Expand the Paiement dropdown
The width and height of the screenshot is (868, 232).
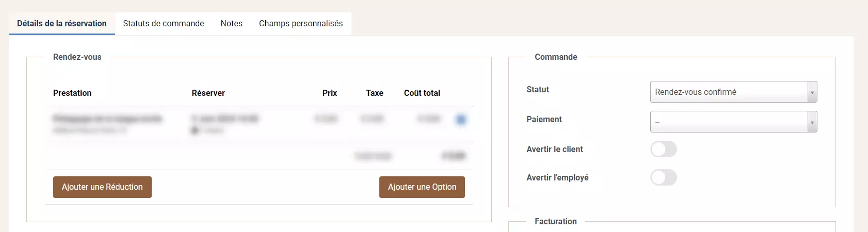coord(733,122)
